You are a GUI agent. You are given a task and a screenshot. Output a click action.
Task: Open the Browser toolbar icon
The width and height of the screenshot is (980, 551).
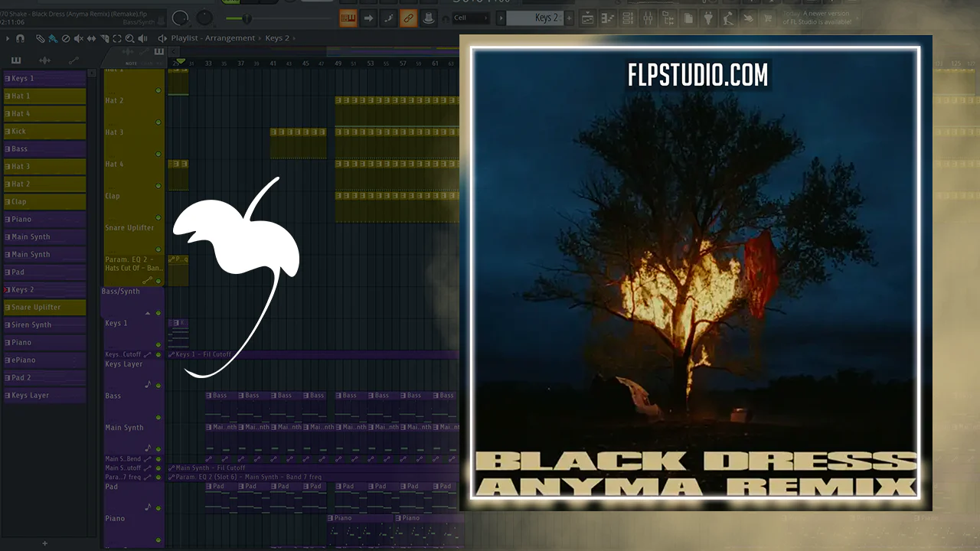coord(668,18)
